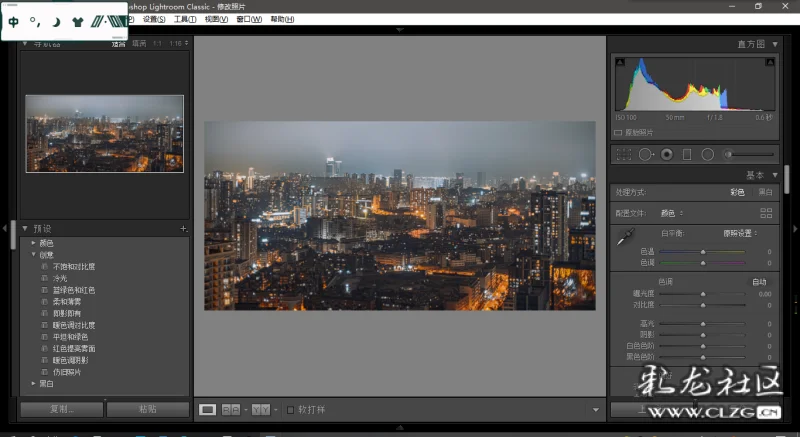Switch to before/after YY view icon

pos(261,409)
